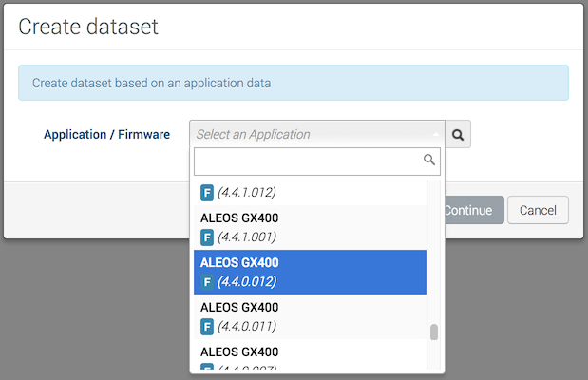Click the F icon beside version 4.4.0.011
Viewport: 588px width, 380px height.
click(207, 326)
